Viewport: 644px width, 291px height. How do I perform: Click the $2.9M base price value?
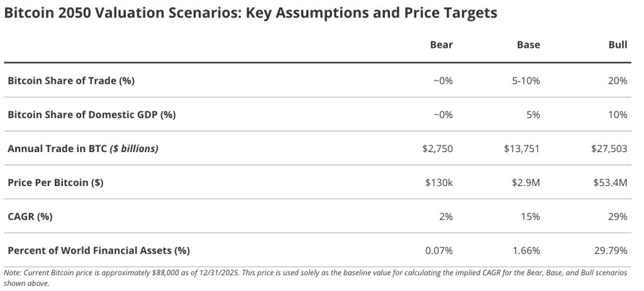526,182
